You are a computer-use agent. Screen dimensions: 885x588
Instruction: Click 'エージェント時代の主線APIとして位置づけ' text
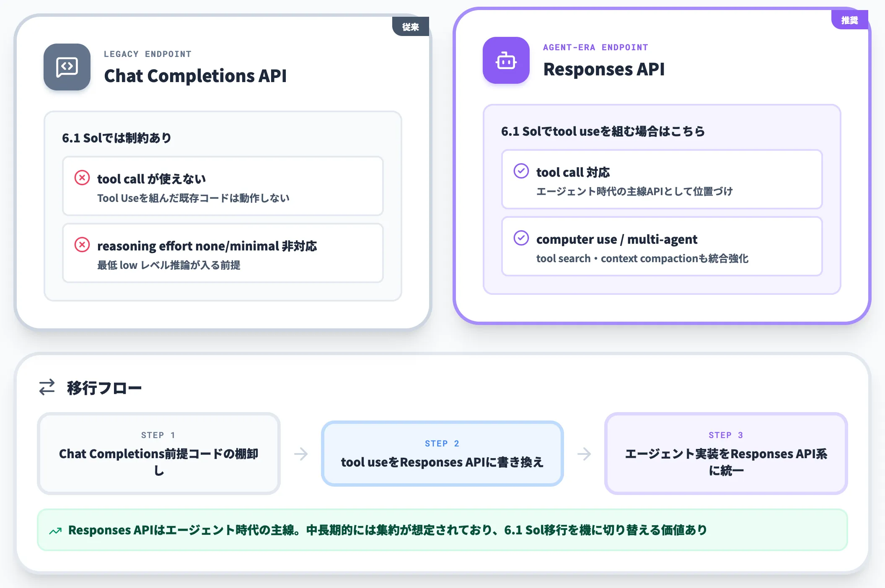click(x=634, y=191)
